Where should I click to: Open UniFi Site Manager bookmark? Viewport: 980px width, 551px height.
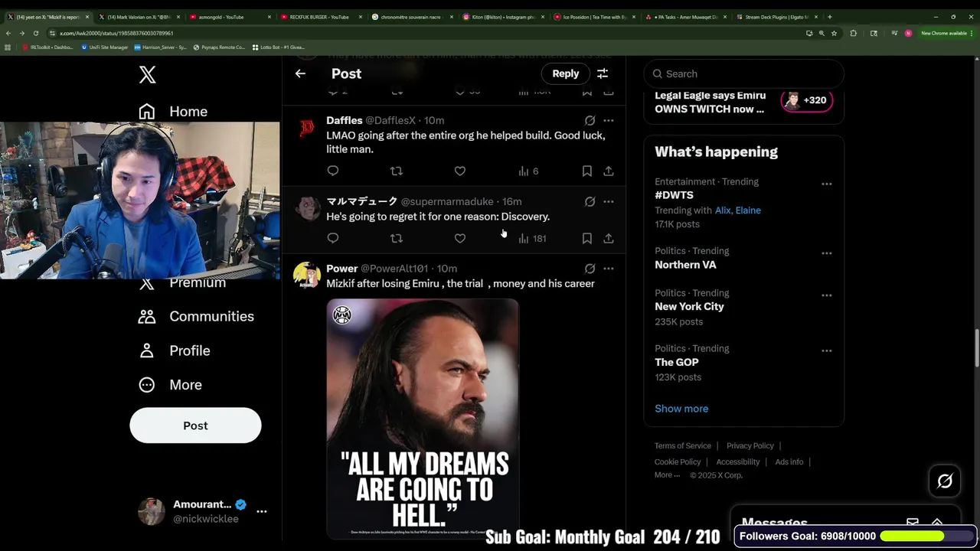tap(105, 47)
